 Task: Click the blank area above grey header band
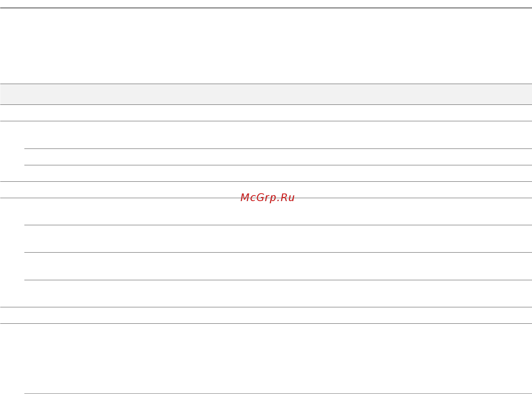266,46
